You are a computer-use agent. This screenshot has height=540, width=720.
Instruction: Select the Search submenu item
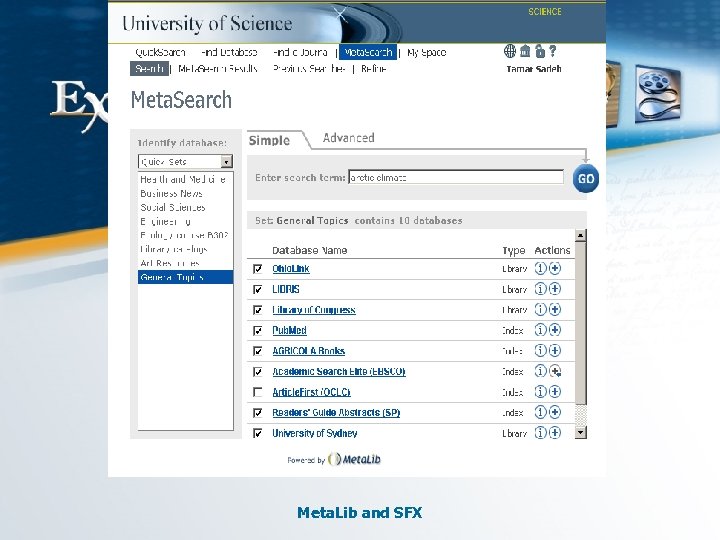(149, 69)
